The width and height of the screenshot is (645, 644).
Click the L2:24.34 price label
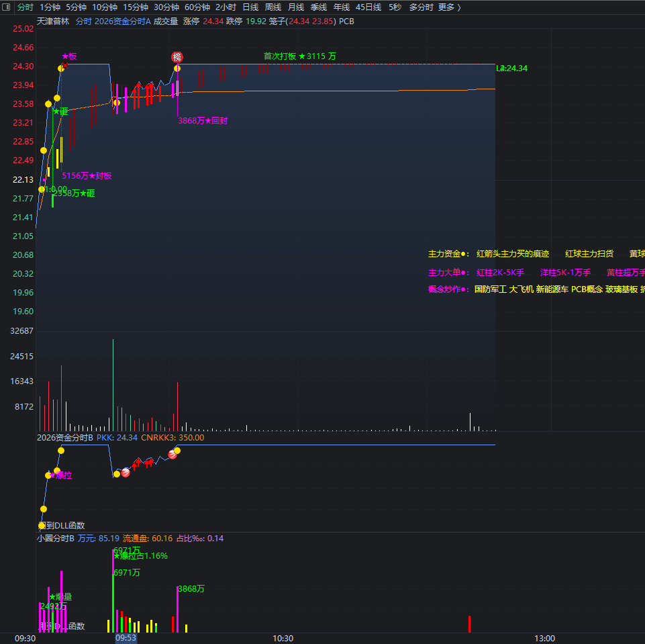pos(511,68)
